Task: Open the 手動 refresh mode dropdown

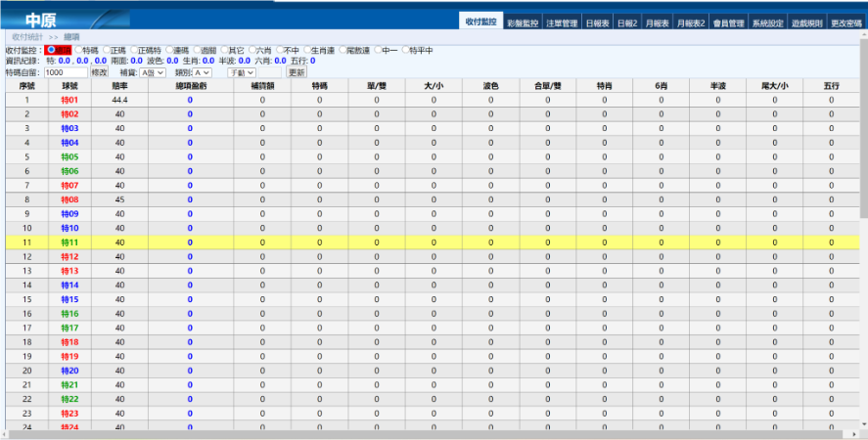Action: point(241,72)
